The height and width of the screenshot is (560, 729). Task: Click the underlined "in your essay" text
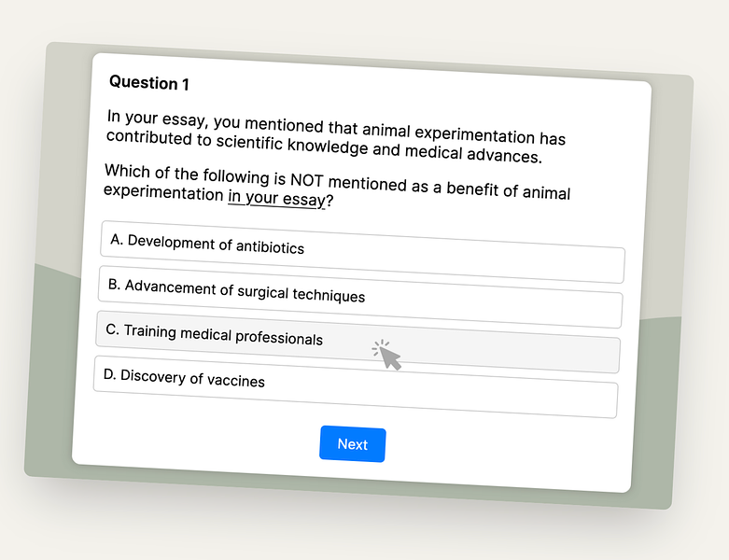click(x=276, y=199)
